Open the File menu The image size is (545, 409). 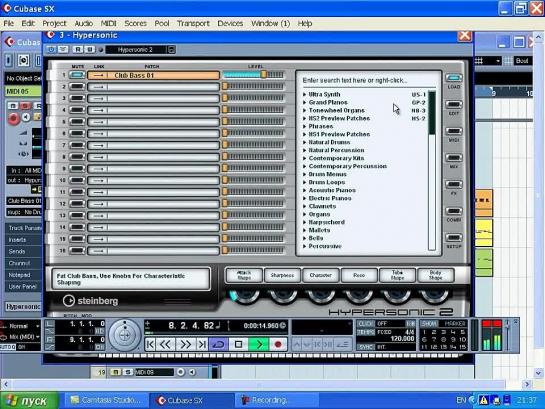click(x=8, y=23)
